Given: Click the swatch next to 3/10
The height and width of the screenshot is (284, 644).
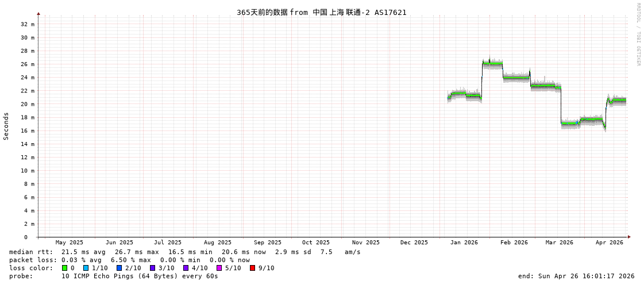Looking at the screenshot, I should point(152,268).
